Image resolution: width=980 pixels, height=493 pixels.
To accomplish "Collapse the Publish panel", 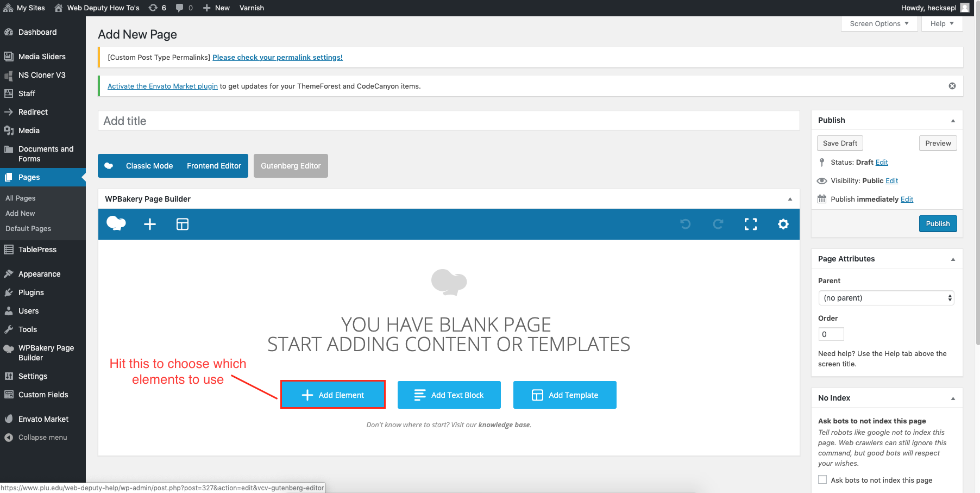I will click(953, 121).
